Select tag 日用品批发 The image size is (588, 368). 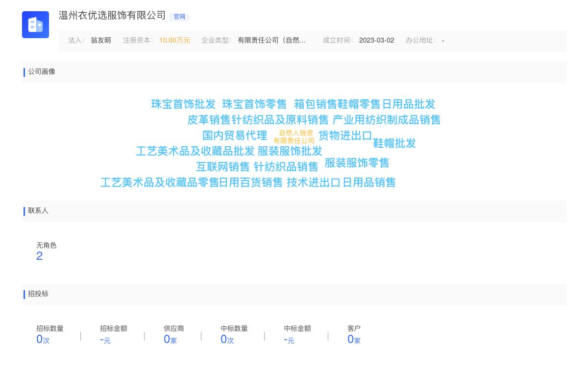[x=409, y=104]
